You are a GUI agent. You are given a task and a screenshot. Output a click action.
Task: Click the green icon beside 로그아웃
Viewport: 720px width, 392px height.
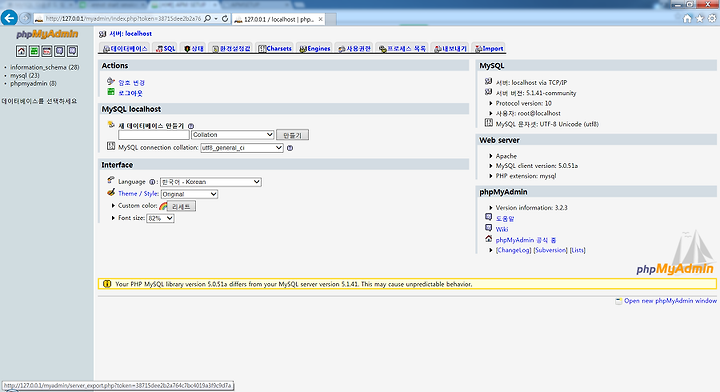pos(111,92)
